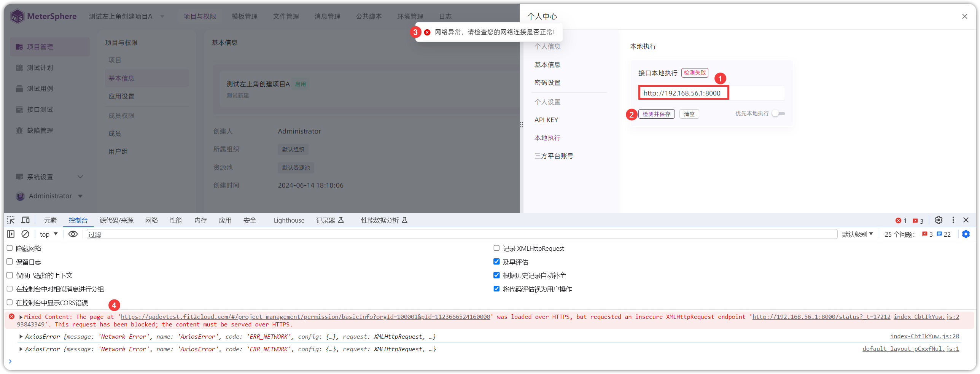Screen dimensions: 980x374
Task: Open the DevTools three-dot customize menu
Action: coord(953,220)
